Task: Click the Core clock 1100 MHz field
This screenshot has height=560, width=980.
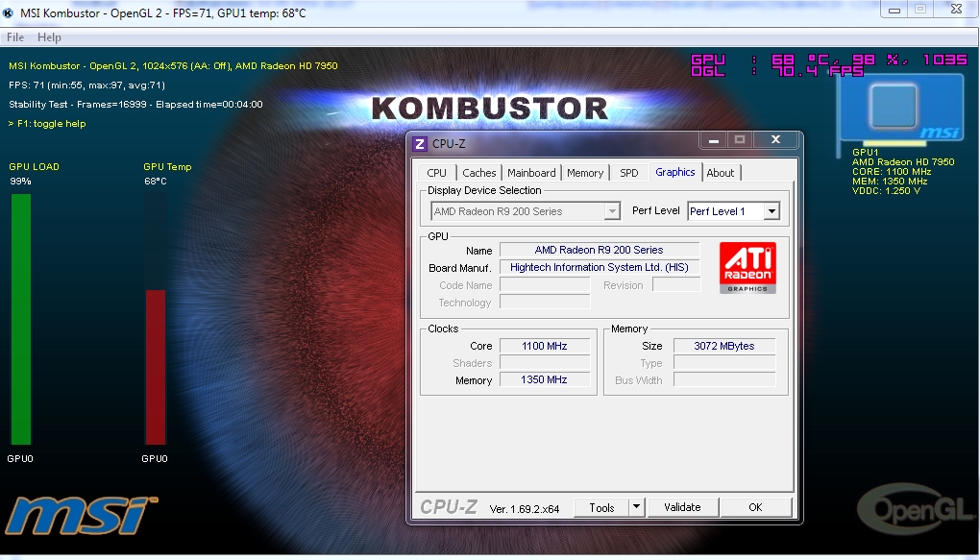Action: coord(545,346)
